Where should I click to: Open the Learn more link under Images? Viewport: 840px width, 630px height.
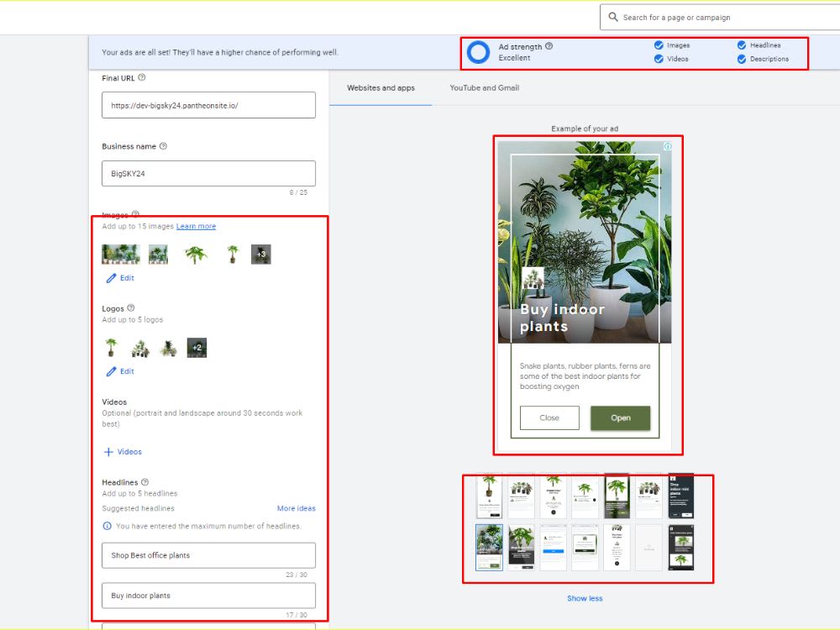pos(196,226)
